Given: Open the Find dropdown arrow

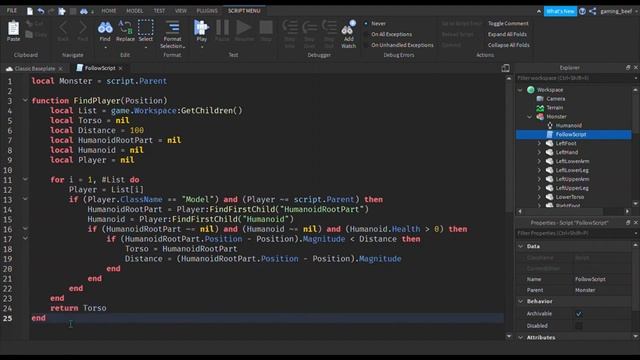Looking at the screenshot, I should (105, 47).
